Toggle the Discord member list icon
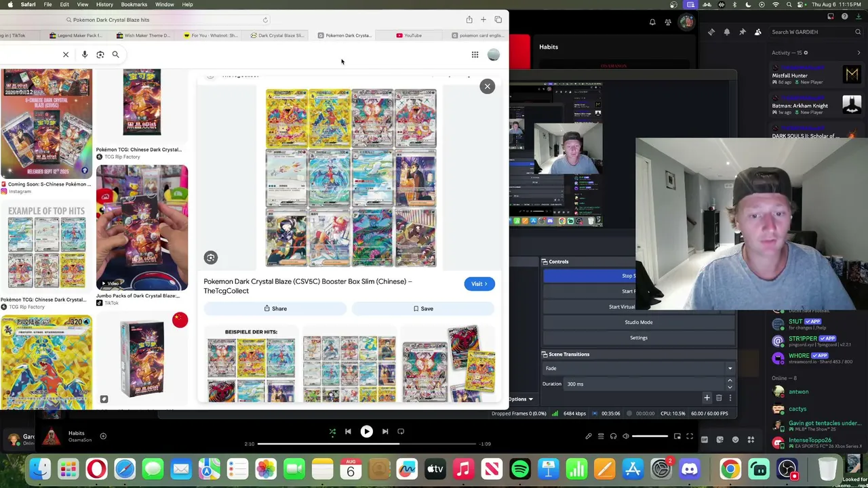The image size is (868, 488). click(757, 32)
